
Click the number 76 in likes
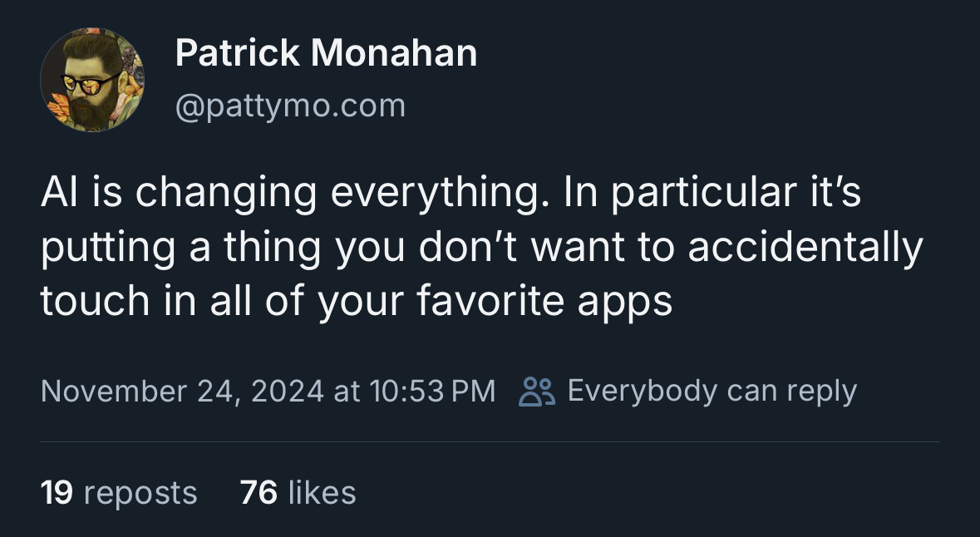tap(259, 492)
